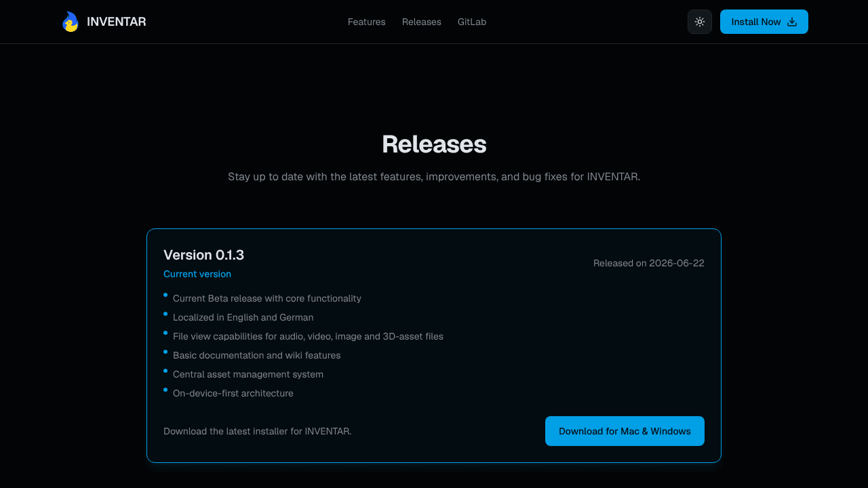868x488 pixels.
Task: Select the Version 0.1.3 heading
Action: pyautogui.click(x=203, y=255)
